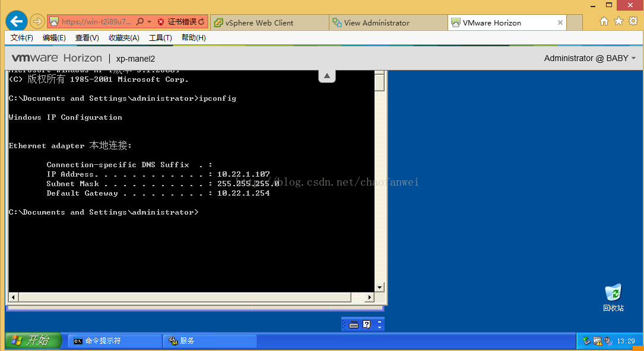Click the horizontal scrollbar thumb in command prompt
The image size is (644, 351).
click(x=185, y=297)
